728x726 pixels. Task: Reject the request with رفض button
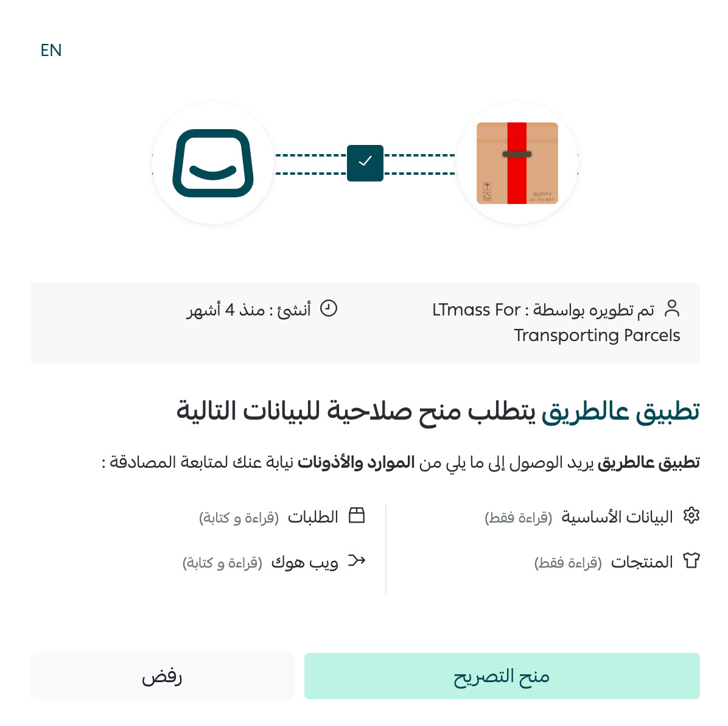[x=163, y=676]
